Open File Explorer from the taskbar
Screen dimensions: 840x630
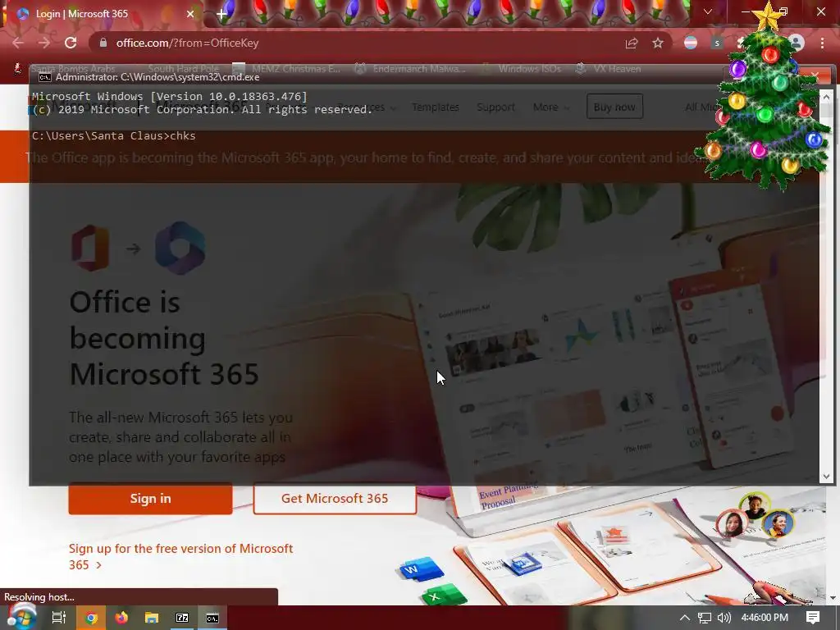(152, 618)
